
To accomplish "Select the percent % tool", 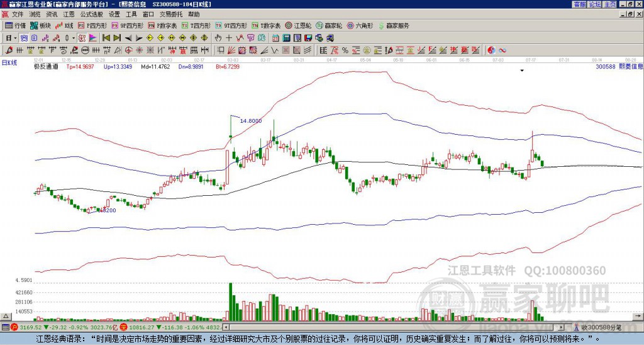I will point(345,50).
